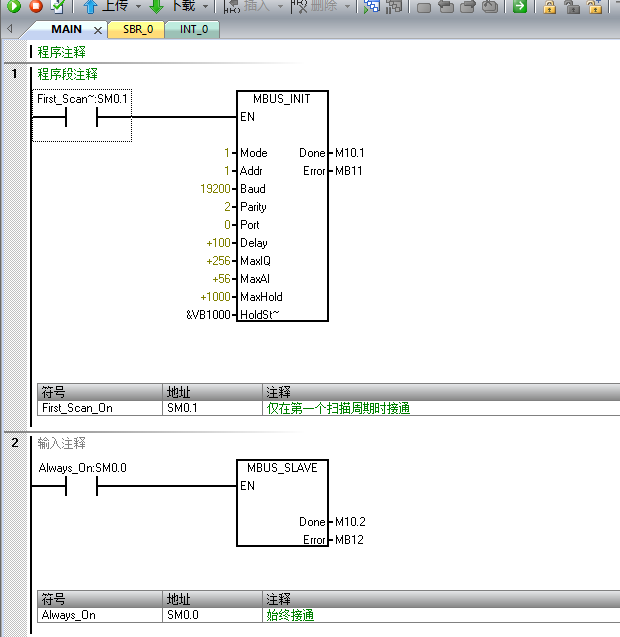
Task: Click the Baud value 19200
Action: pos(215,189)
